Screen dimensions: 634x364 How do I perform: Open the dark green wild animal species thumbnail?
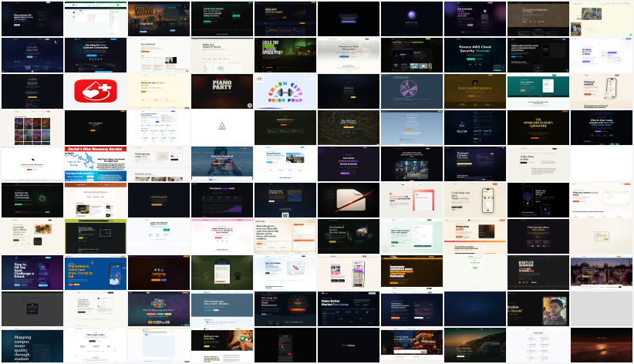[x=349, y=236]
